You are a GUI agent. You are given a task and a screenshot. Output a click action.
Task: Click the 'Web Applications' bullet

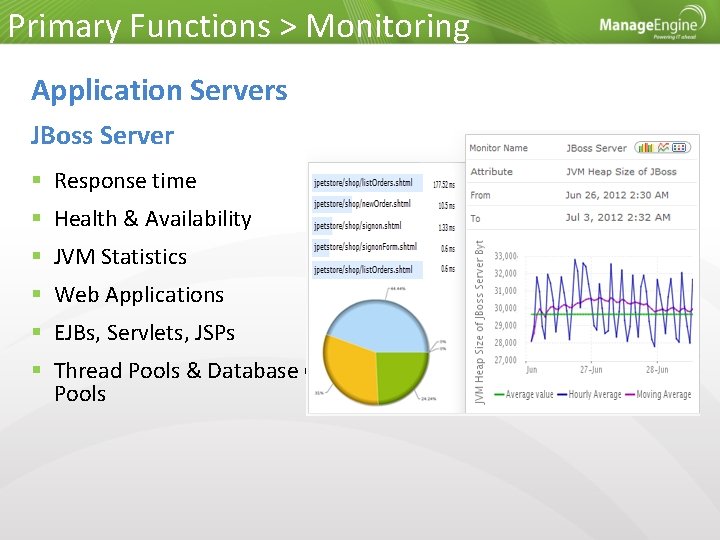139,295
